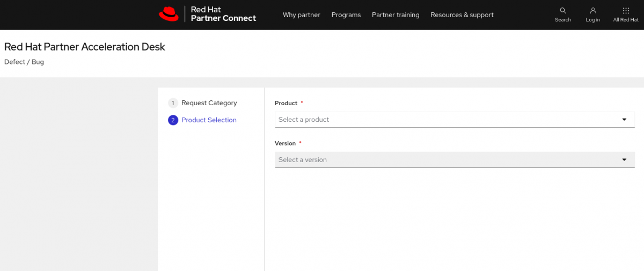
Task: Open the Select a product dropdown
Action: pyautogui.click(x=455, y=120)
